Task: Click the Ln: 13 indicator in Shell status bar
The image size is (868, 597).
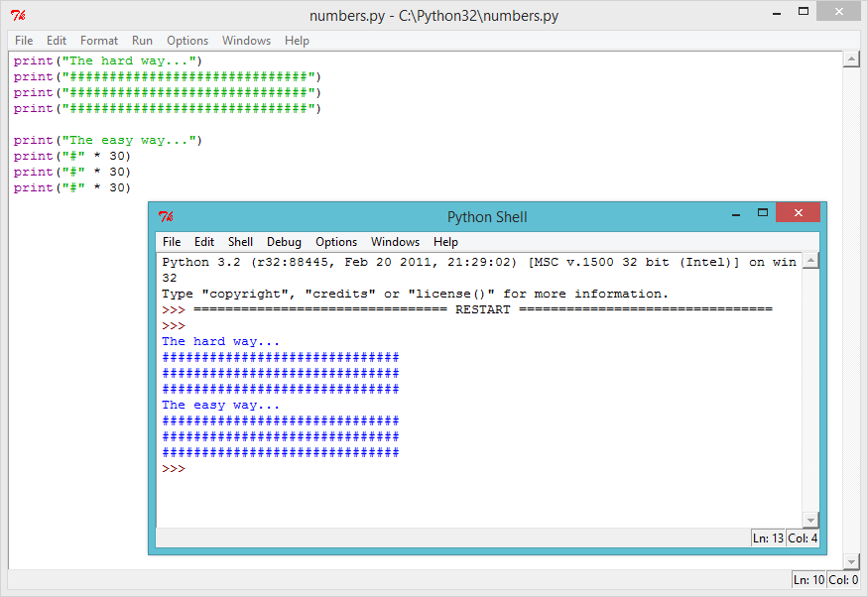Action: (766, 537)
